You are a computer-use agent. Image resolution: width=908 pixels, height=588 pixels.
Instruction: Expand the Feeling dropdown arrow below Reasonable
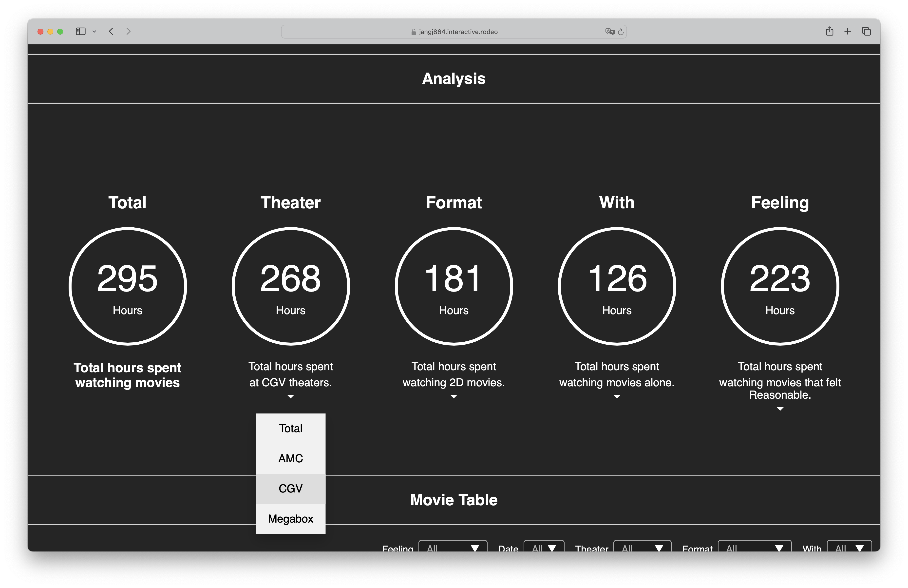point(780,409)
